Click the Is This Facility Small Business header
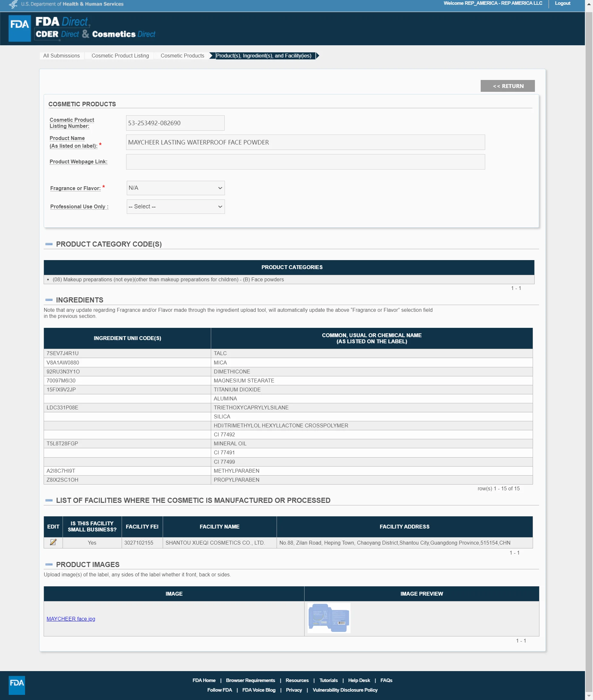This screenshot has height=700, width=593. 92,527
